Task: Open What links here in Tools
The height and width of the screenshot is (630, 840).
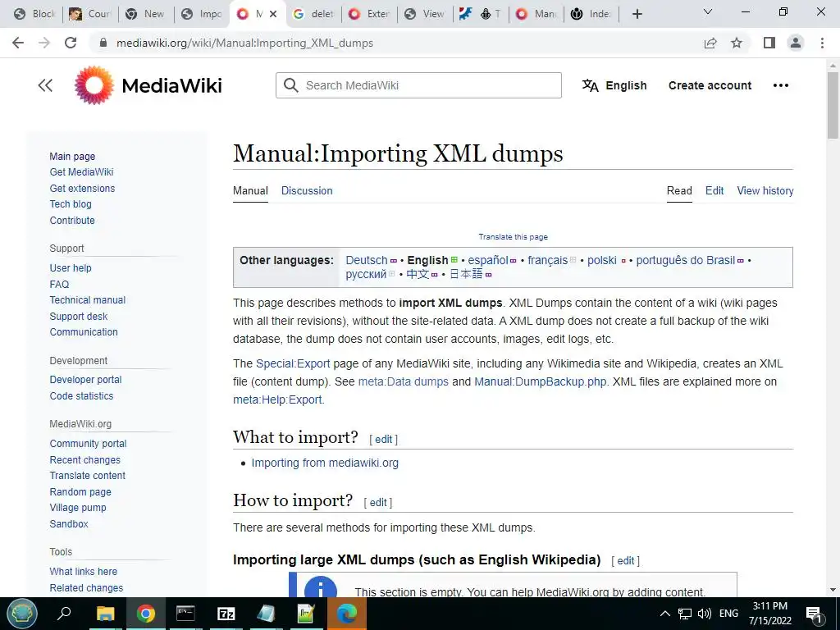Action: click(84, 572)
